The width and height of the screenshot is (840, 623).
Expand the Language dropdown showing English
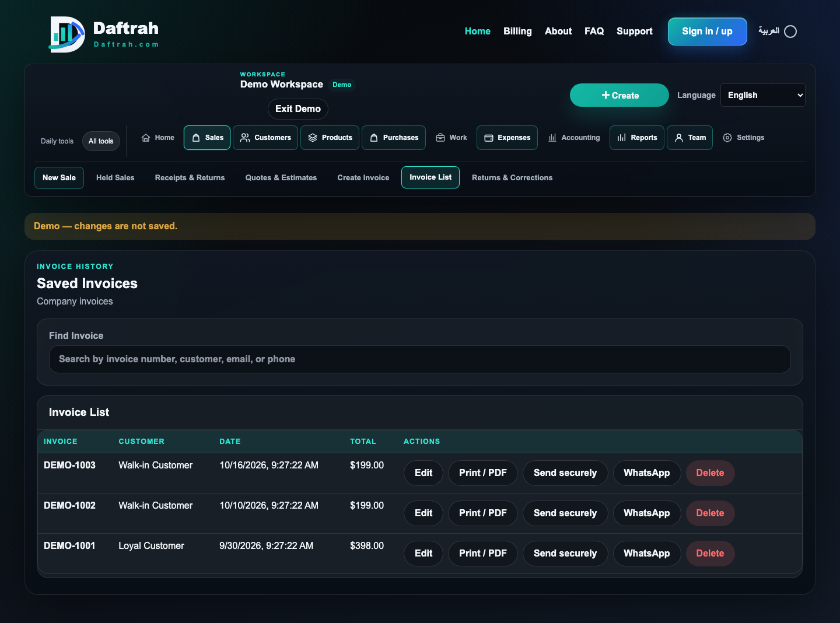tap(762, 95)
